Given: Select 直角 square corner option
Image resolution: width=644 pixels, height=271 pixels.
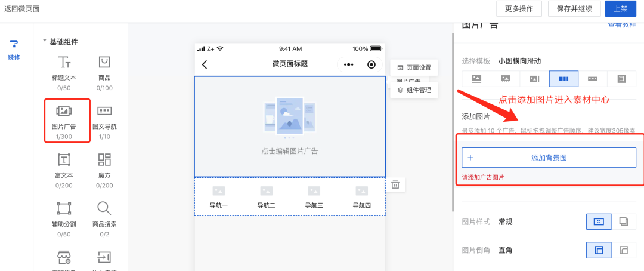Looking at the screenshot, I should coord(599,250).
